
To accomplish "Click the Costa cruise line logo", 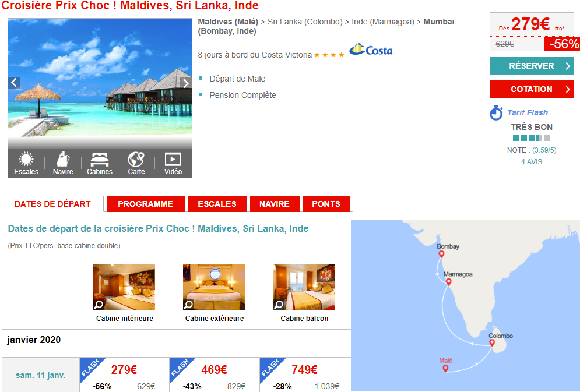I will tap(371, 50).
